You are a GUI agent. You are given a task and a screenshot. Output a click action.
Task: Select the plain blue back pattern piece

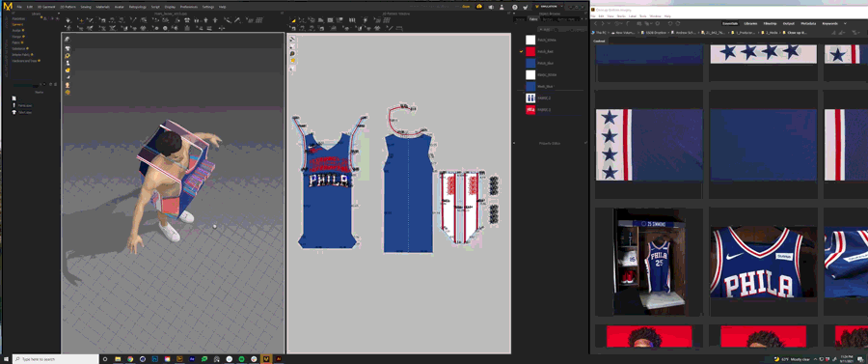[x=409, y=193]
